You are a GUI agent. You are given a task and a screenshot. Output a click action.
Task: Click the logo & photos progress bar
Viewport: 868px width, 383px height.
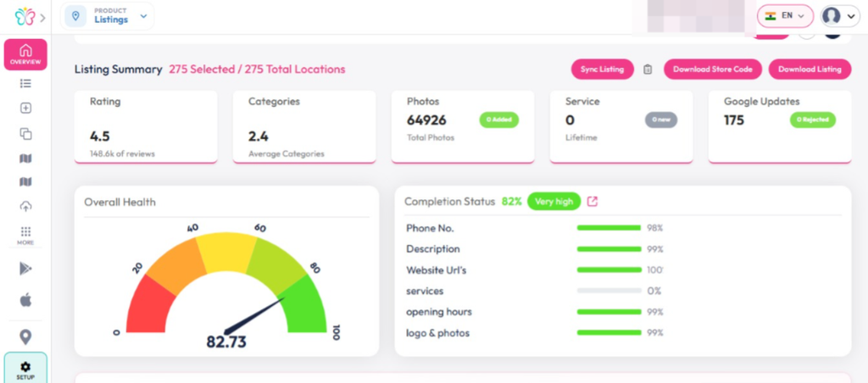(609, 333)
